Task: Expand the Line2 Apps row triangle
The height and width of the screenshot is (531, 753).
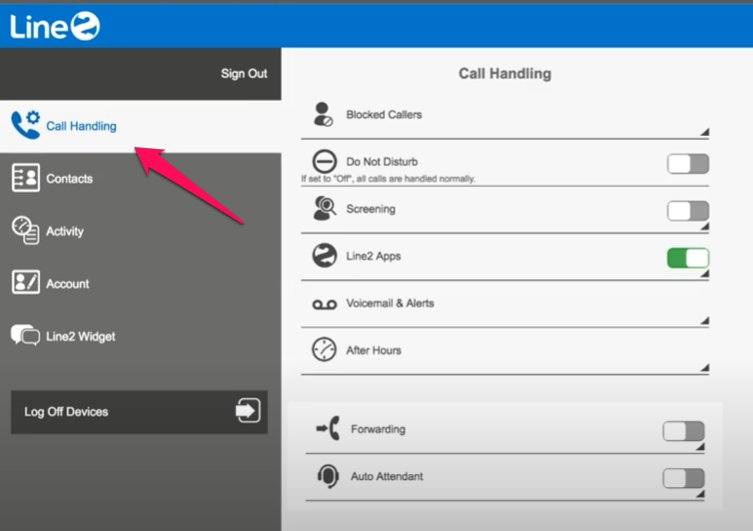Action: point(704,274)
